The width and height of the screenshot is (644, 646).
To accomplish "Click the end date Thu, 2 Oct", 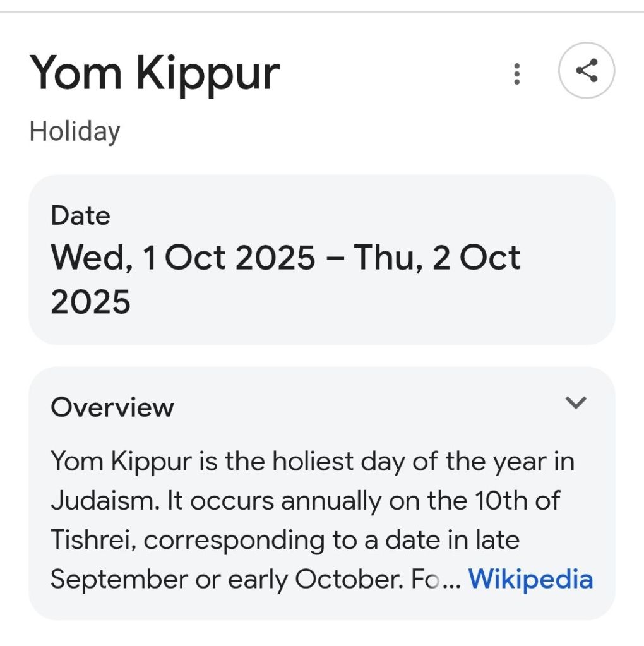I will 436,258.
